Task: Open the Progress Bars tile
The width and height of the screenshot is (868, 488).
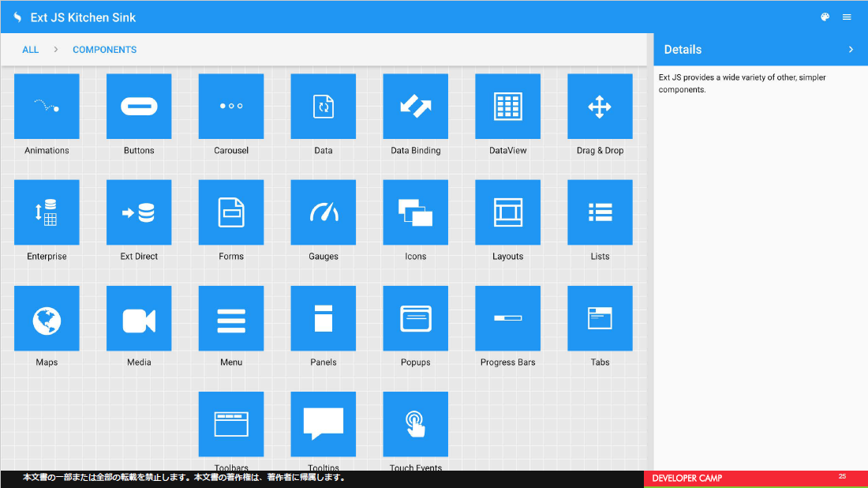Action: click(507, 318)
